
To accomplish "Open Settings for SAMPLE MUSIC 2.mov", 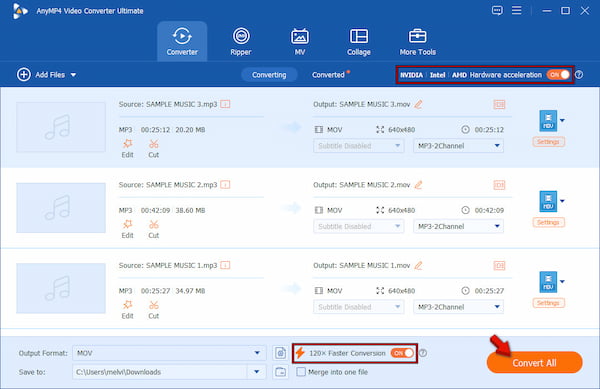I will tap(548, 223).
